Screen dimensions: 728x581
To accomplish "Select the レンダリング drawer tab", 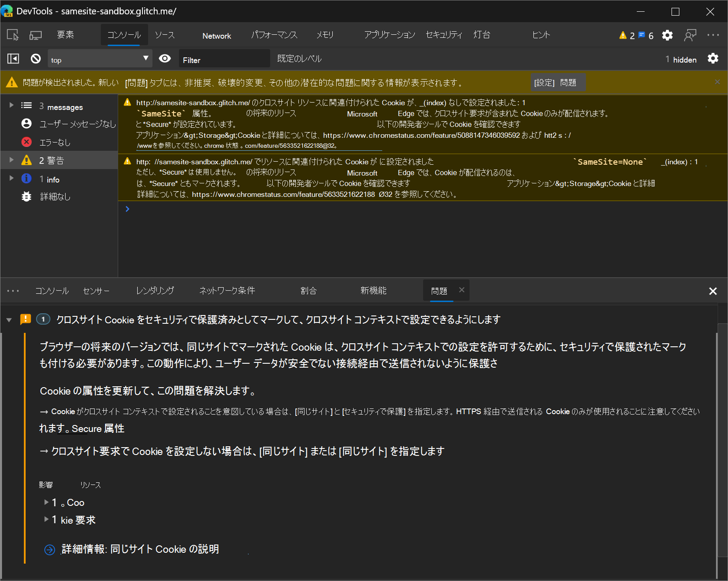I will 155,291.
